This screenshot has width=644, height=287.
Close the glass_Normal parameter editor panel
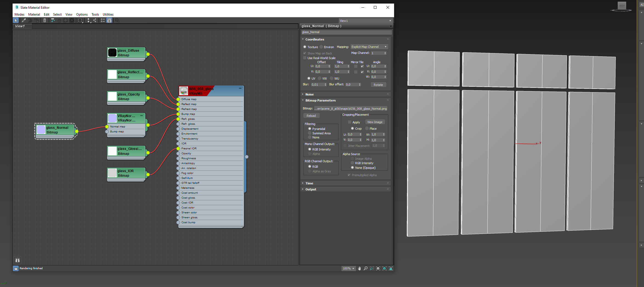[x=391, y=26]
